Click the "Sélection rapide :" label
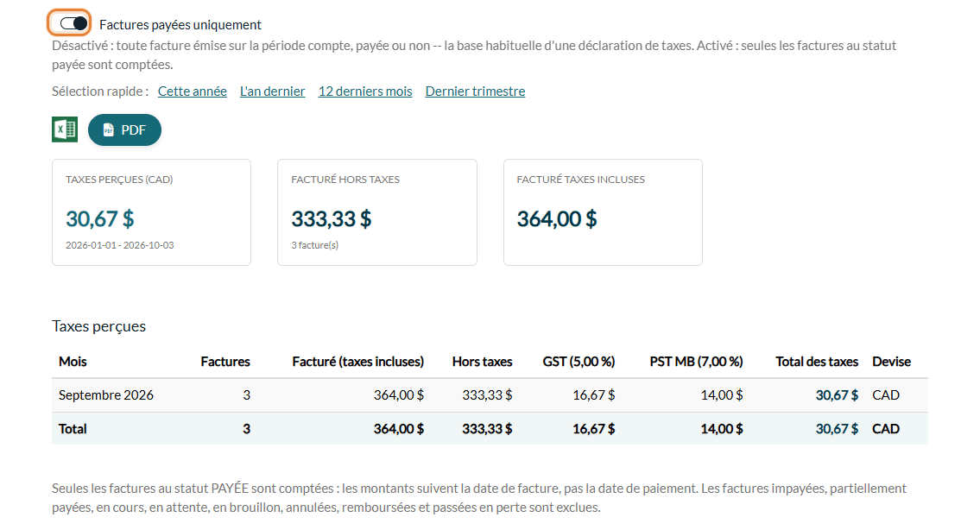Screen dimensions: 980x530 (100, 91)
